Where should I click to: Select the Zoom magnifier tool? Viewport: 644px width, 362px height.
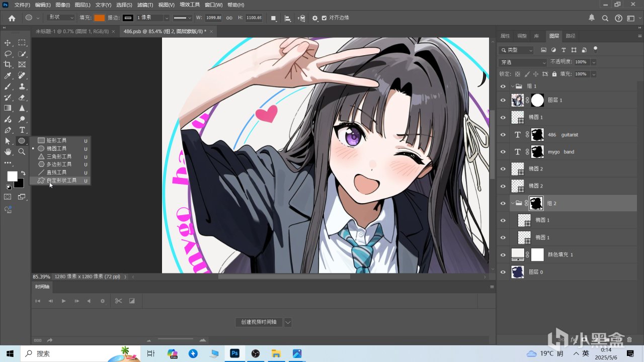[22, 152]
